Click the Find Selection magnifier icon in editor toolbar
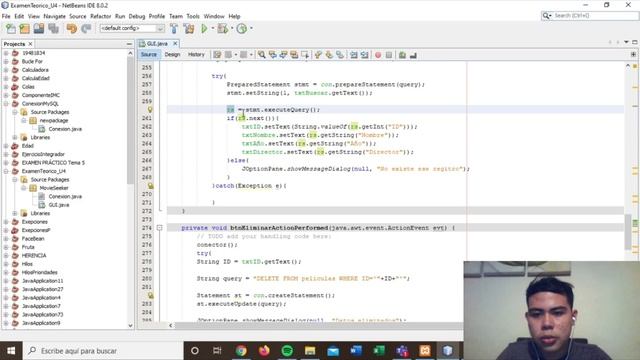 (x=261, y=55)
